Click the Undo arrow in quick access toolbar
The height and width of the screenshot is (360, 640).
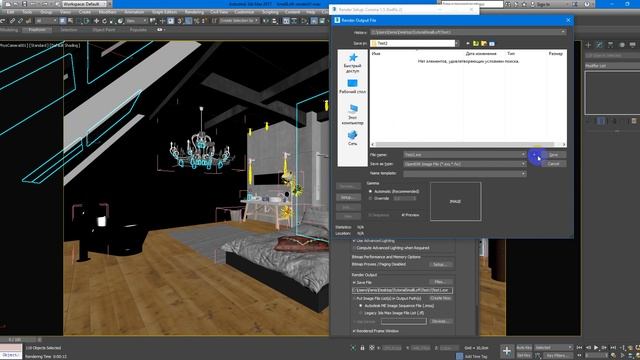click(x=34, y=4)
